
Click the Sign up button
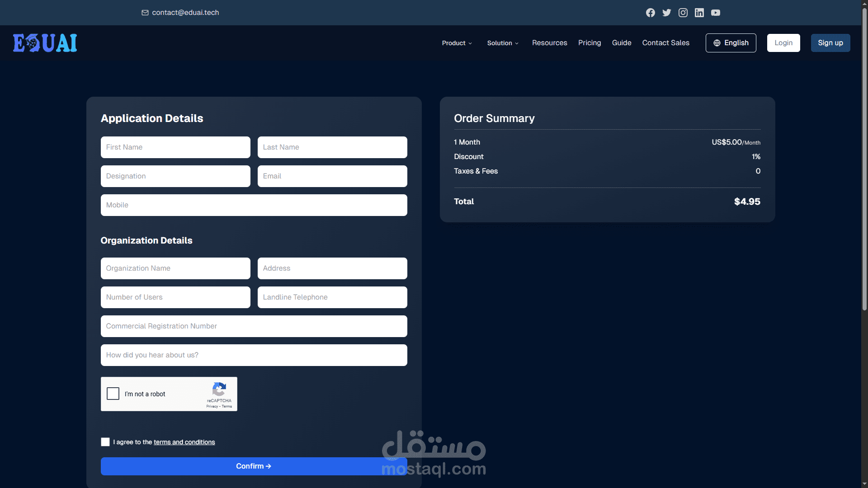pos(830,43)
